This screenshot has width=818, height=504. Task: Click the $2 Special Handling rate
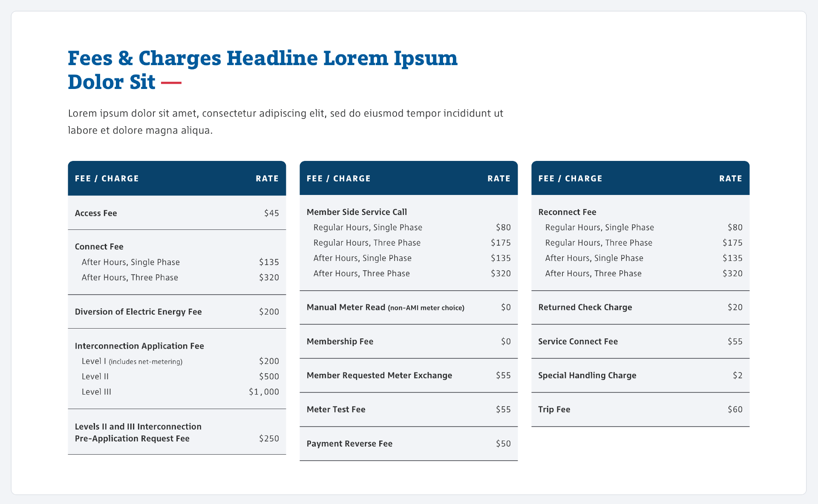737,375
